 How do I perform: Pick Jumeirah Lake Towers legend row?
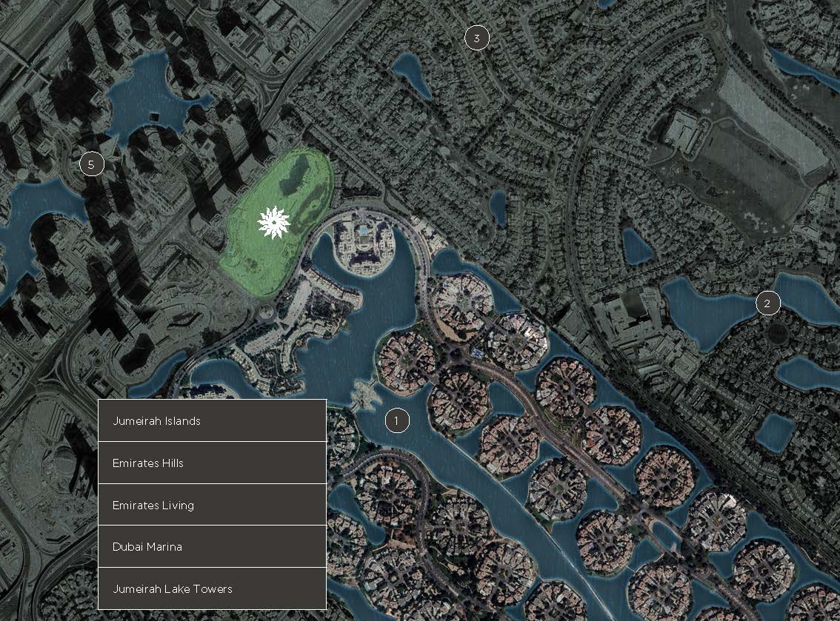(212, 589)
